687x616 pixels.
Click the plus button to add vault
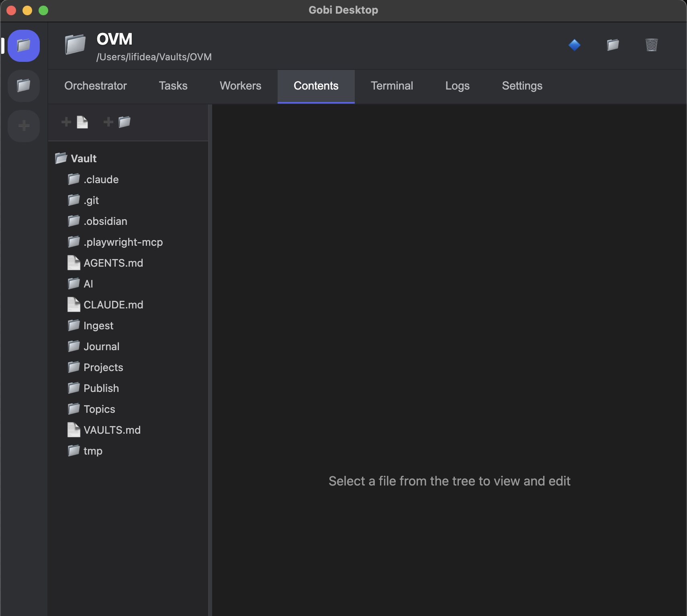tap(24, 126)
